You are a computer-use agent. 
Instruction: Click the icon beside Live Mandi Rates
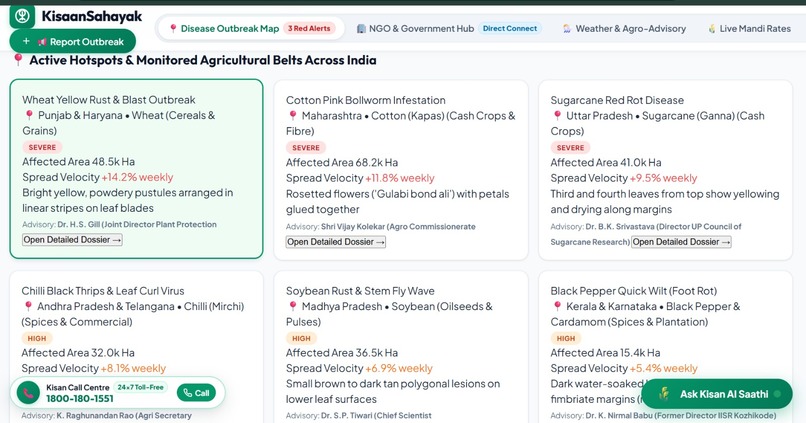[712, 28]
